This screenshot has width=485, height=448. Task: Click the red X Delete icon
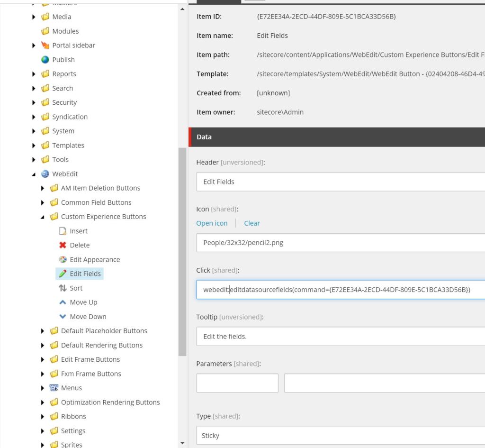63,245
